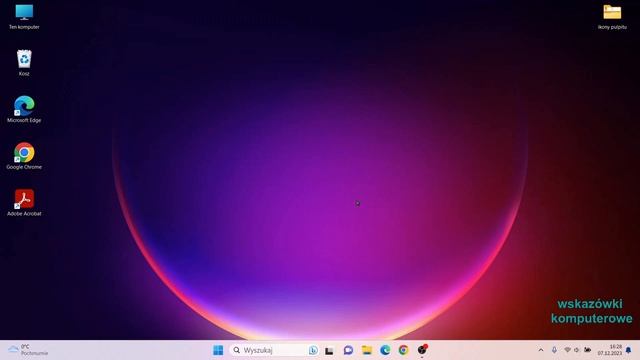Open the notifications bell icon
Screen dimensions: 640x360
click(629, 350)
